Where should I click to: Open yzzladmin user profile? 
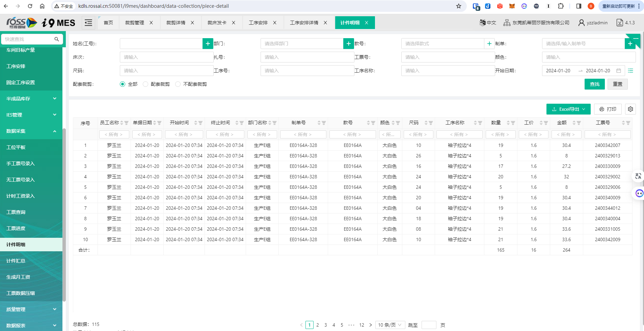(593, 23)
